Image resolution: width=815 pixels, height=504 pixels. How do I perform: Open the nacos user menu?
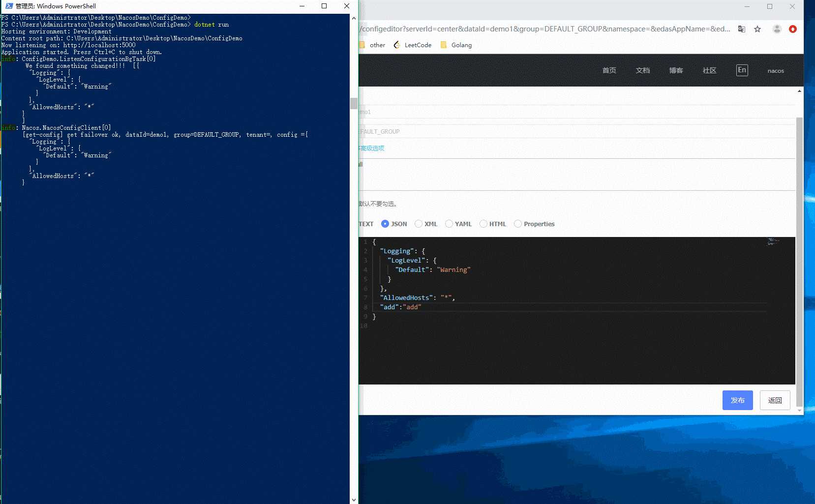[x=776, y=71]
